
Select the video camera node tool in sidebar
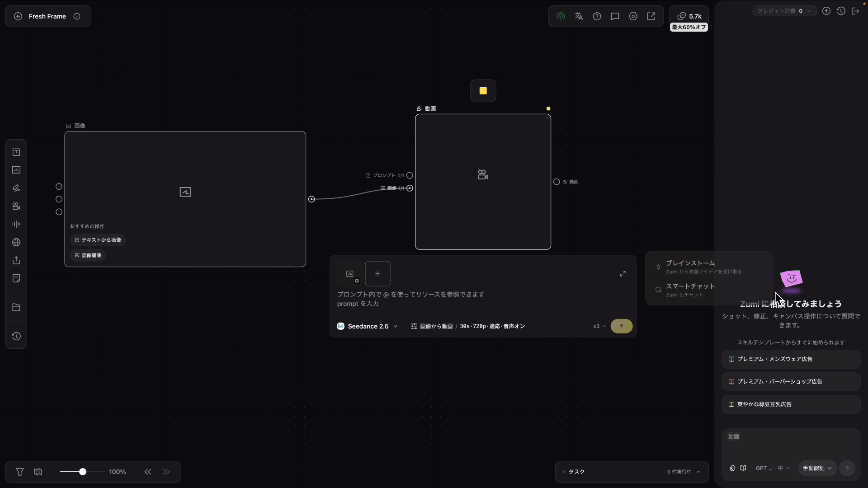(16, 206)
